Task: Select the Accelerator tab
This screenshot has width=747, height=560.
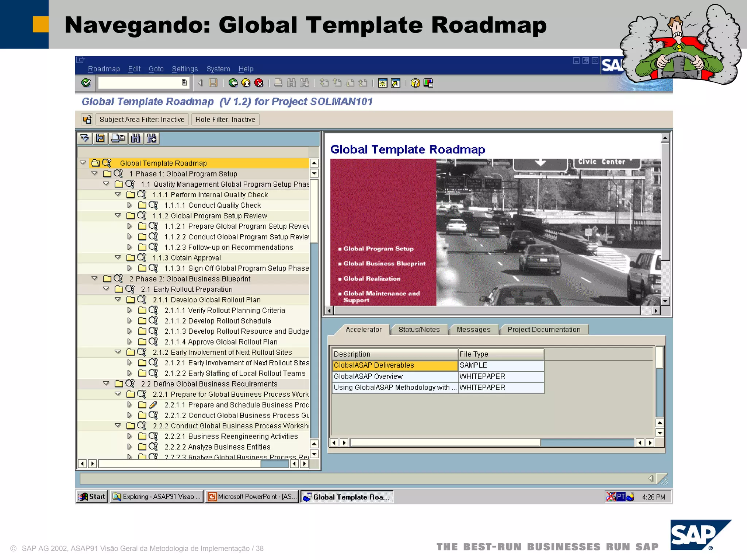Action: click(363, 330)
